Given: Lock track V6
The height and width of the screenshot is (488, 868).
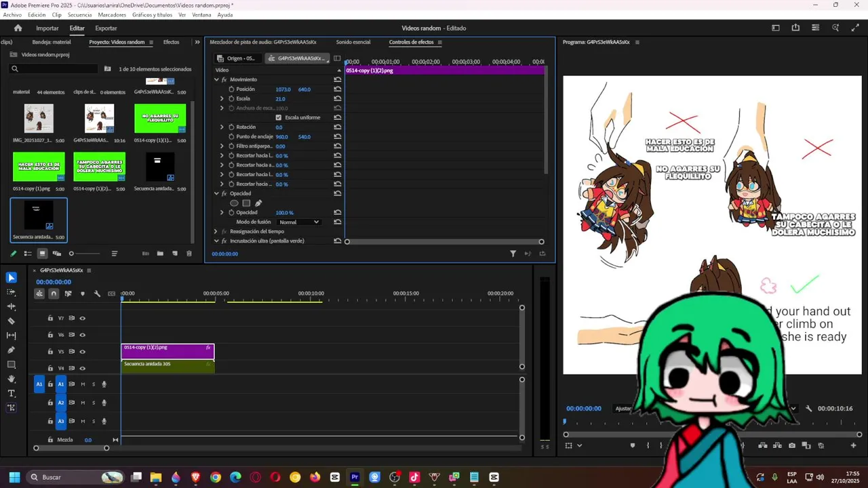Looking at the screenshot, I should (50, 335).
